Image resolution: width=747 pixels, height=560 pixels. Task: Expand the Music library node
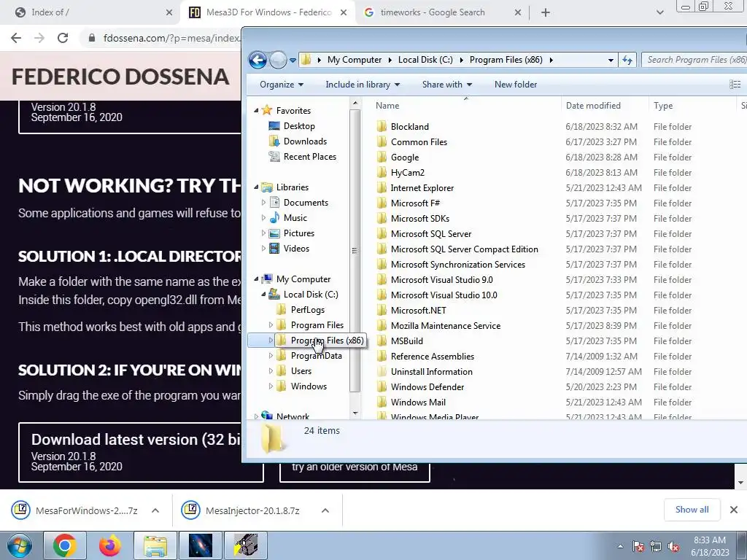coord(263,217)
